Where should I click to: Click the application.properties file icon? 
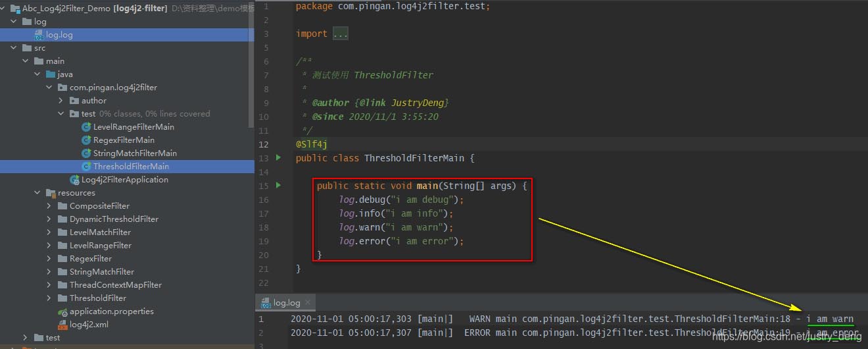coord(62,311)
